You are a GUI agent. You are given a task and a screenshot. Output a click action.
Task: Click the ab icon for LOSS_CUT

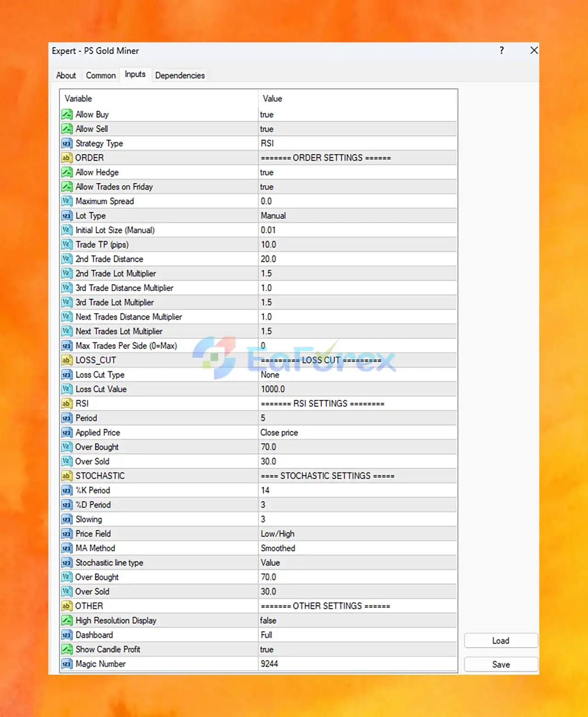click(x=67, y=360)
